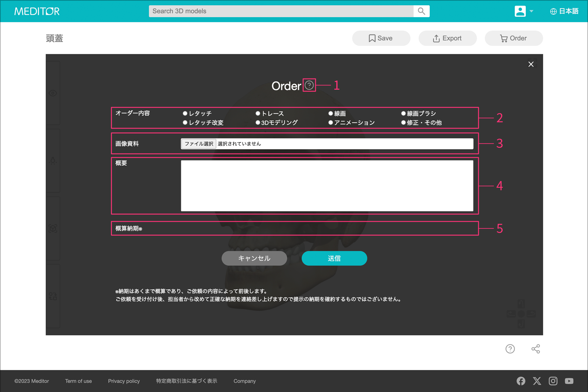
Task: Click the Order cart button
Action: pyautogui.click(x=513, y=38)
